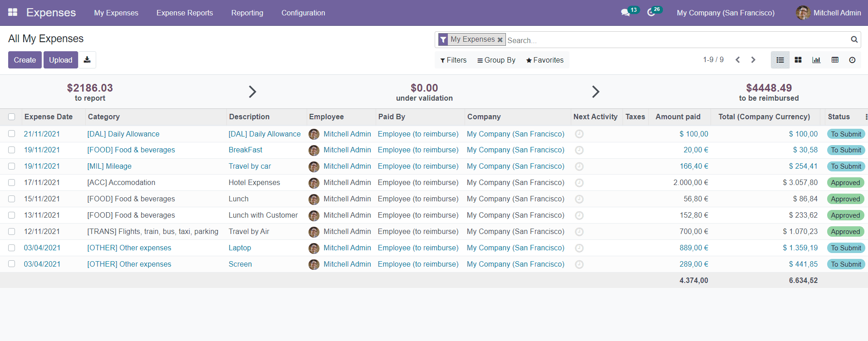Select checkbox for Lunch with Customer row
Viewport: 868px width, 341px height.
pyautogui.click(x=12, y=215)
